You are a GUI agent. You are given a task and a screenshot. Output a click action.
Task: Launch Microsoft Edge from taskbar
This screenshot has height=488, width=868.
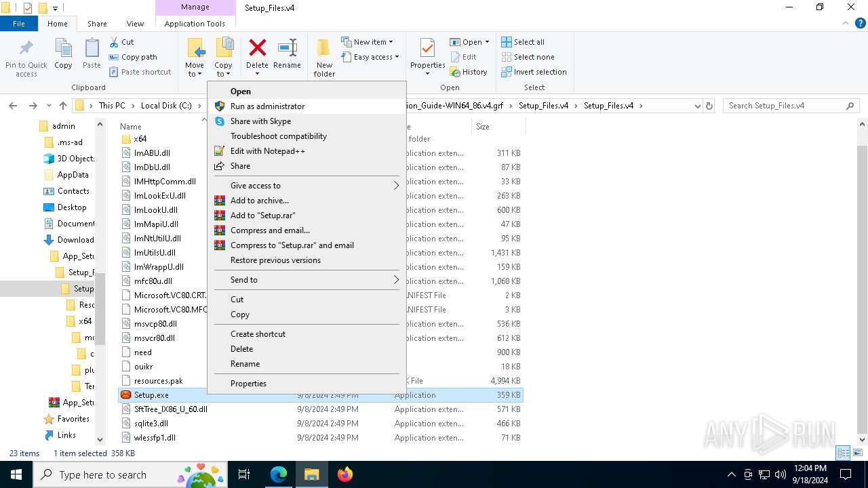point(279,474)
